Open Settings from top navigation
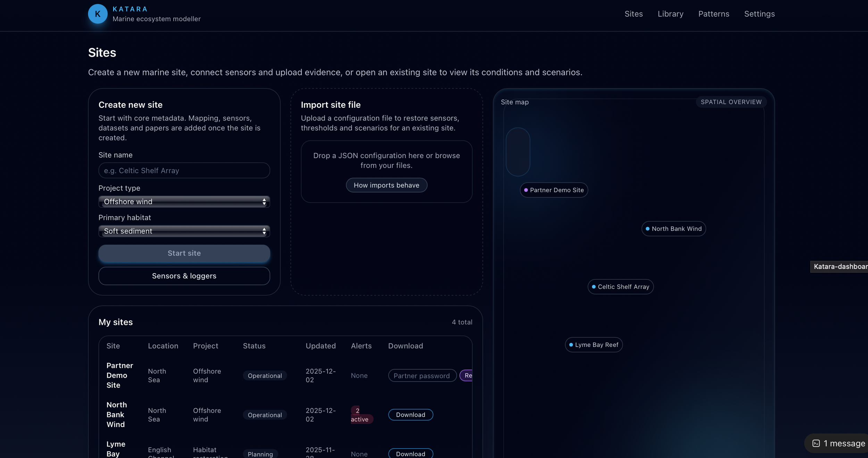 coord(759,14)
